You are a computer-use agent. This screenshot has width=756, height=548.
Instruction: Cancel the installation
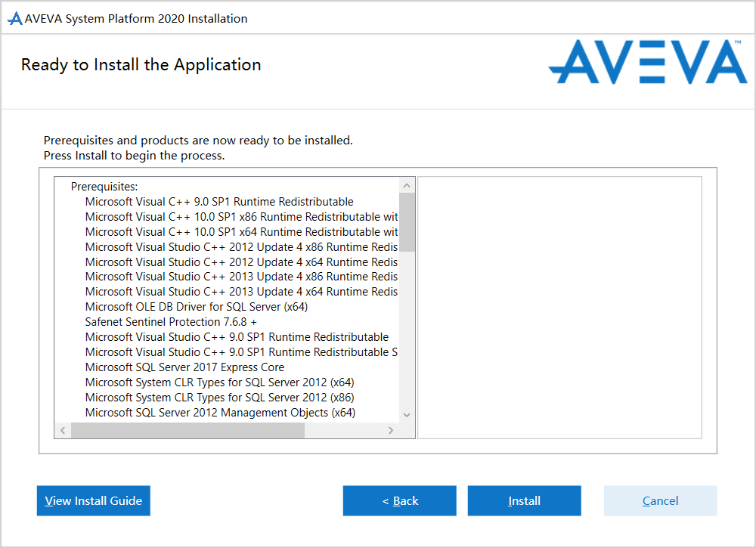point(660,500)
